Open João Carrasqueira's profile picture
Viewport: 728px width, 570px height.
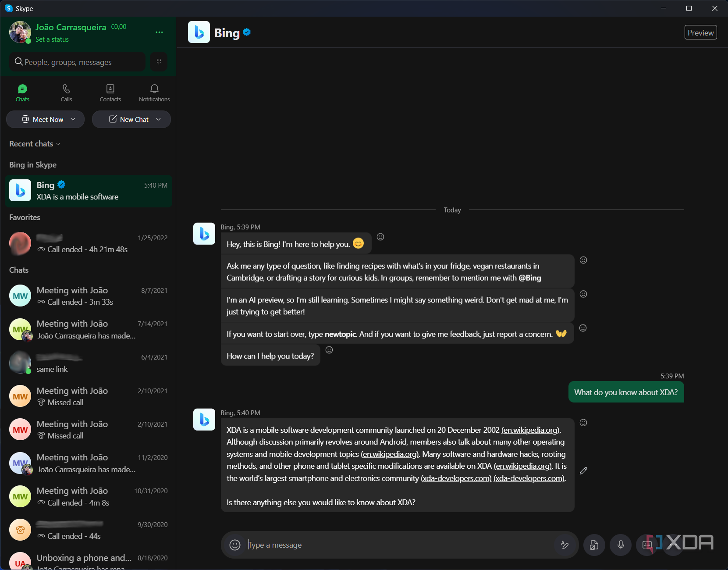20,32
